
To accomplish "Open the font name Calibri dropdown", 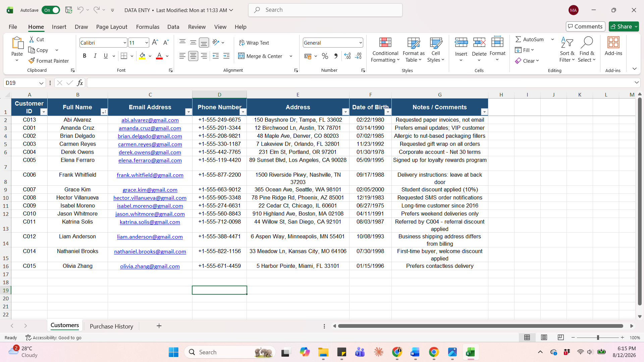I will coord(125,43).
